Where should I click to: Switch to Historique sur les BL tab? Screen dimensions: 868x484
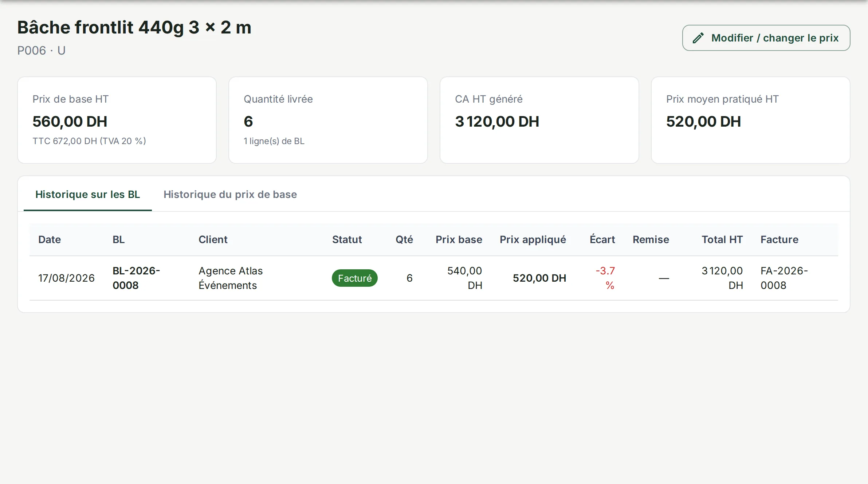(87, 194)
